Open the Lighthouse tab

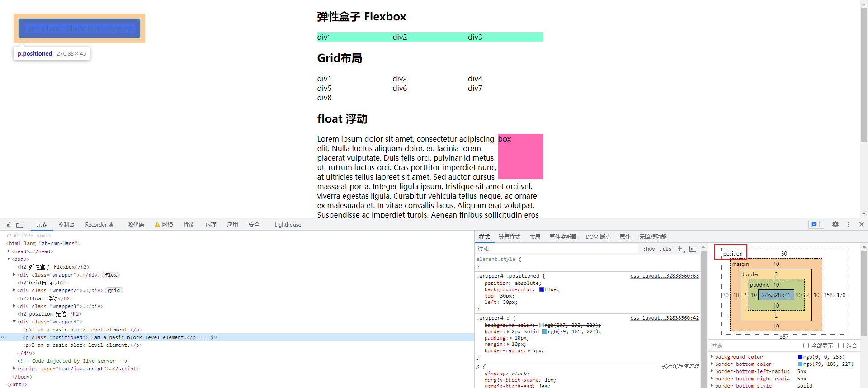[288, 224]
